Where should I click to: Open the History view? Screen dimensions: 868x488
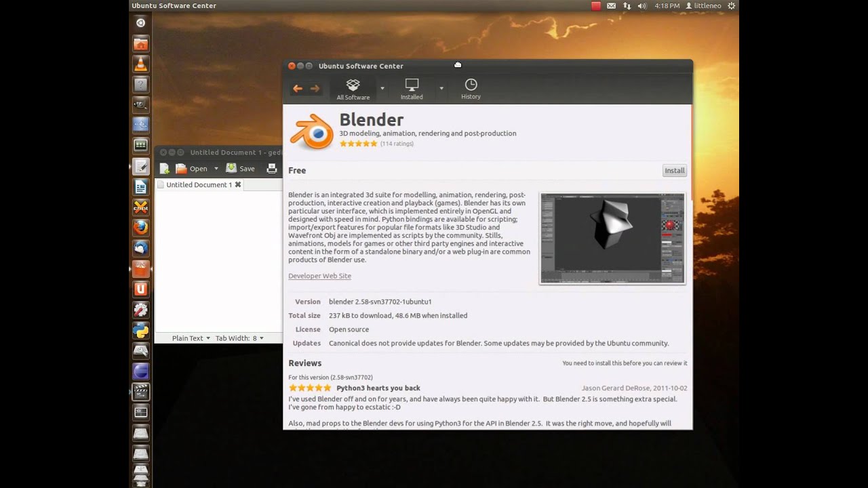[x=471, y=89]
